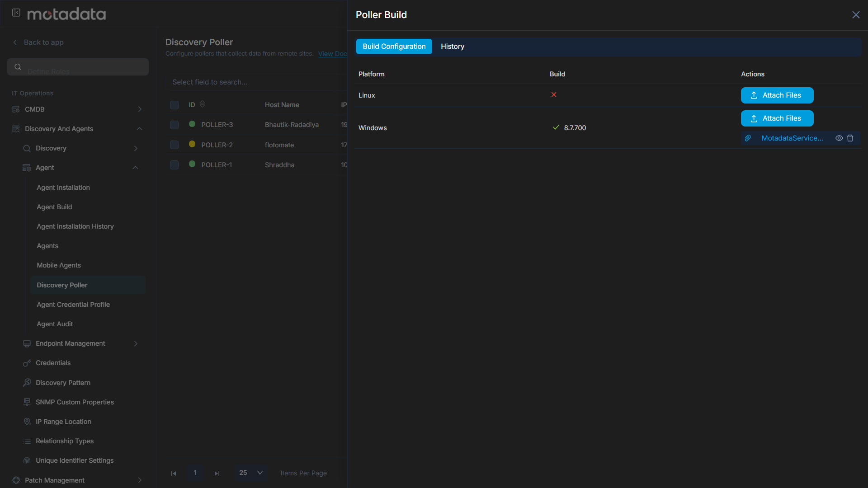Collapse the sidebar with the panel icon

tap(16, 13)
